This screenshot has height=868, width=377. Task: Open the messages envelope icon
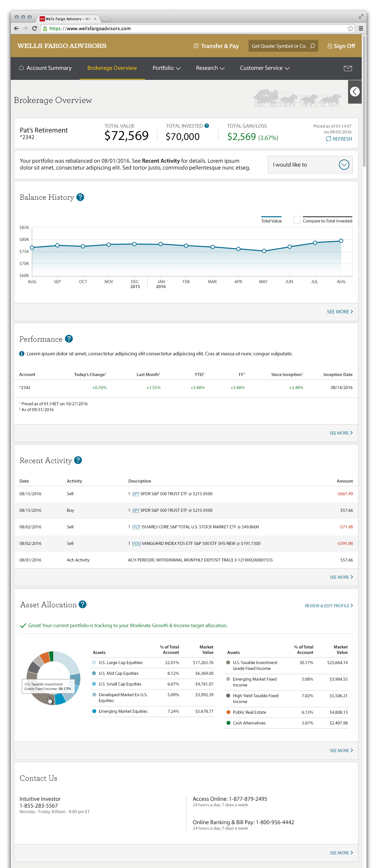pyautogui.click(x=348, y=69)
